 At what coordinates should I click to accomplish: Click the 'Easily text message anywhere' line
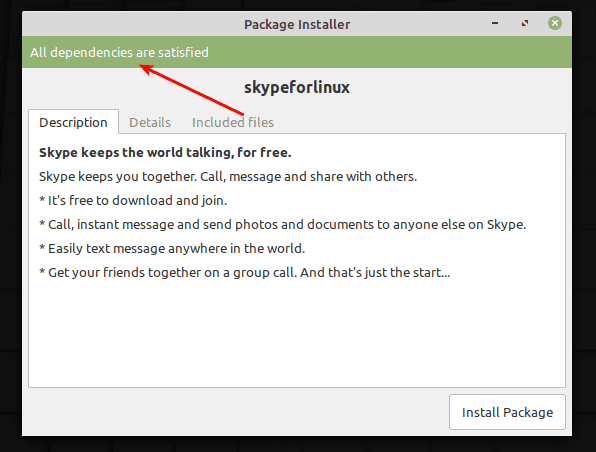point(172,248)
